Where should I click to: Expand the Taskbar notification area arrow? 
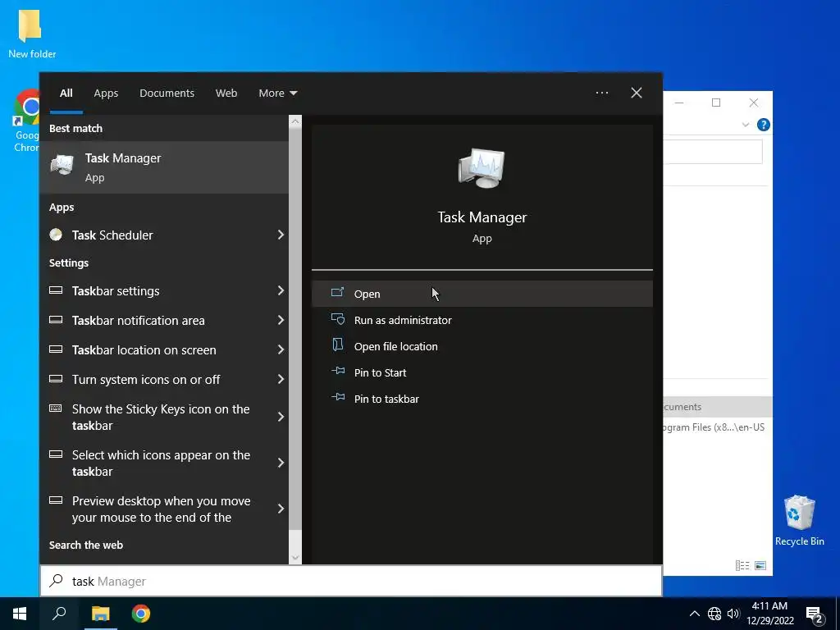point(281,320)
